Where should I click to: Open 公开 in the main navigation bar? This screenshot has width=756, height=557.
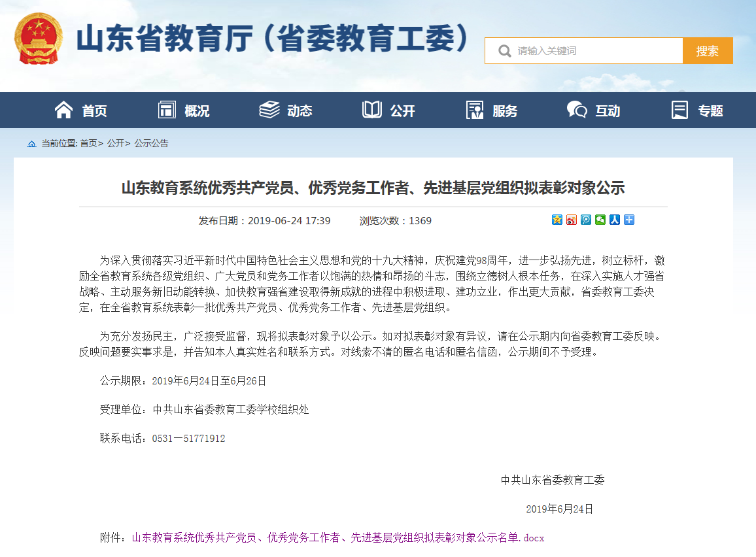click(388, 110)
